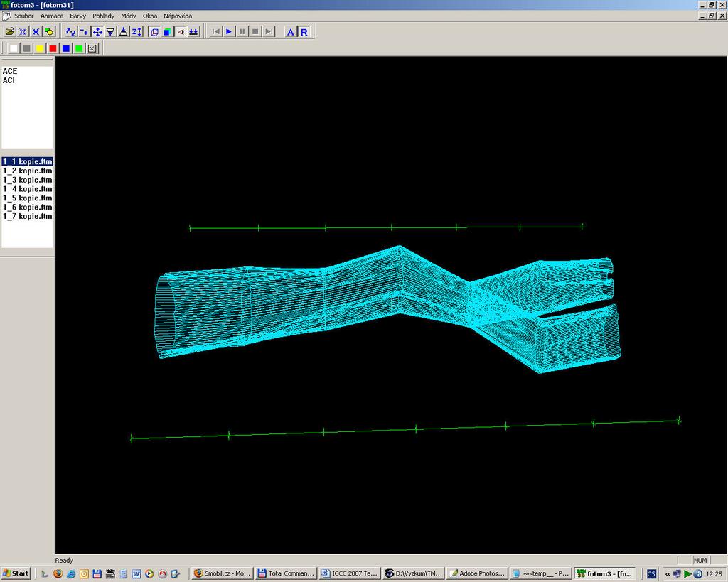Image resolution: width=728 pixels, height=582 pixels.
Task: Pause the animation
Action: 242,31
